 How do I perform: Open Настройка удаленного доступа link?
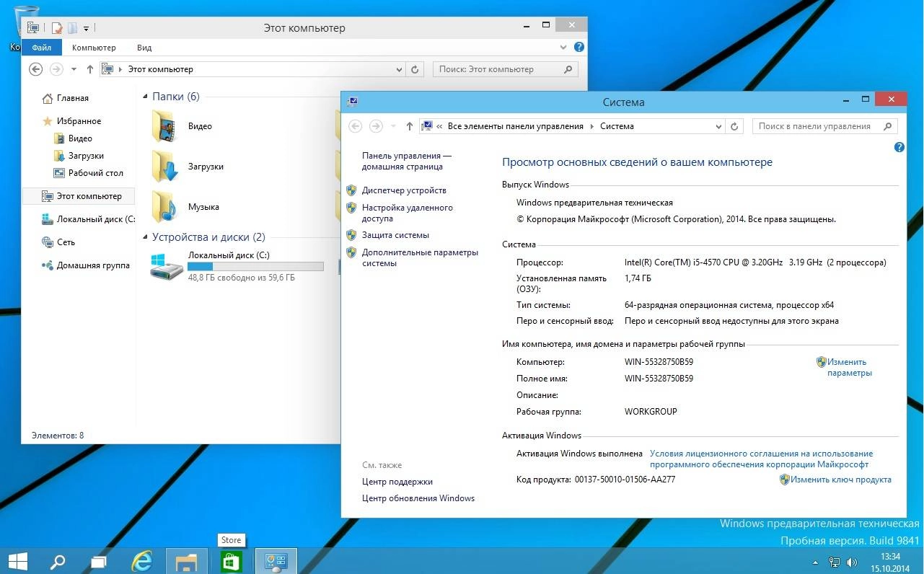click(408, 213)
